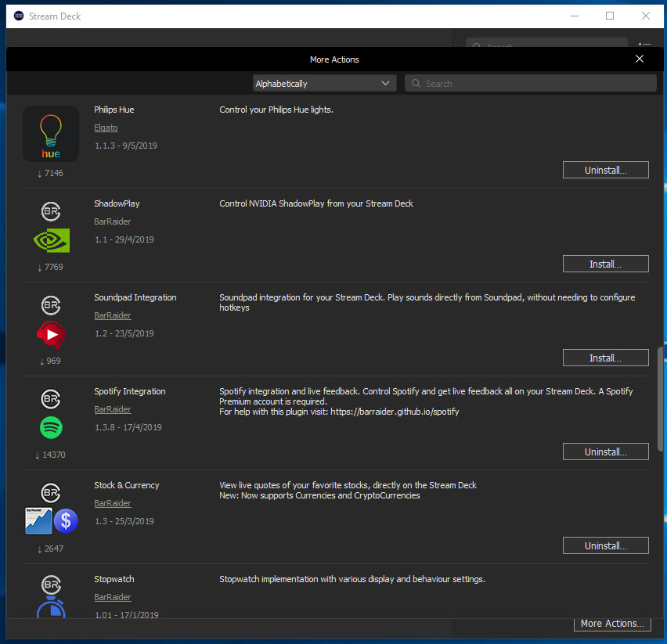
Task: Click the Philips Hue download count 7146
Action: pos(51,173)
